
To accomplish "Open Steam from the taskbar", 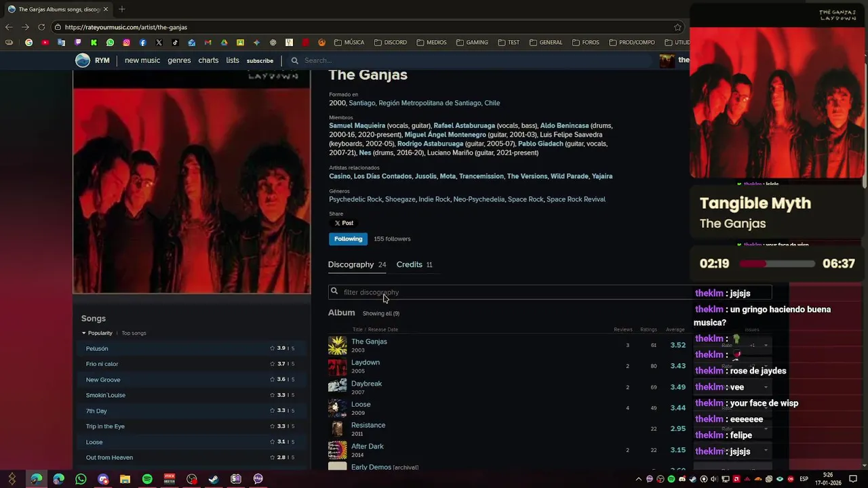I will [x=214, y=479].
